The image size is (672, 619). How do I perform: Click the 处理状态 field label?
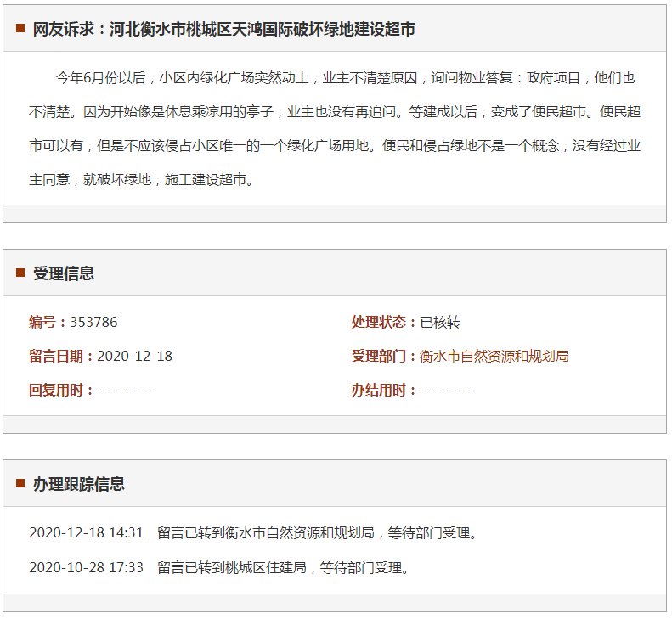(x=384, y=322)
